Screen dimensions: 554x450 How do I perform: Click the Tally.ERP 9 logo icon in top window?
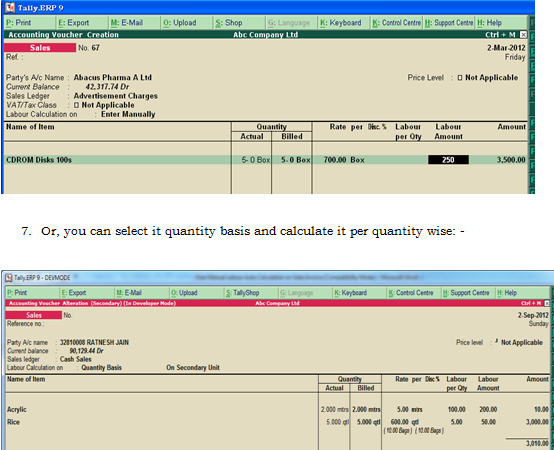tap(10, 7)
